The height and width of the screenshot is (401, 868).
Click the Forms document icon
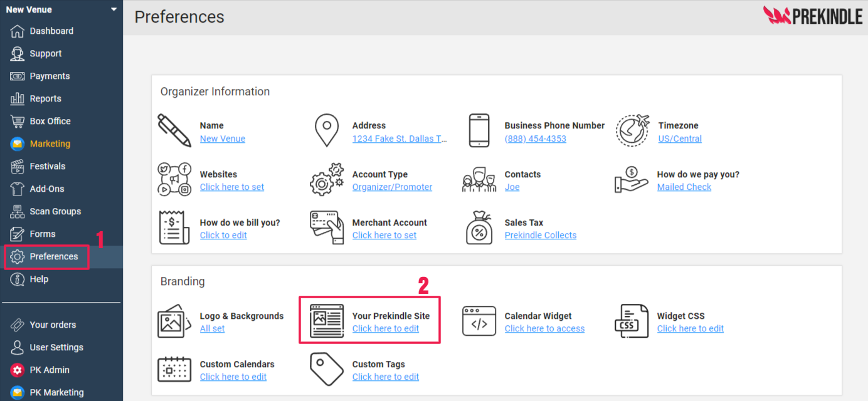tap(18, 234)
